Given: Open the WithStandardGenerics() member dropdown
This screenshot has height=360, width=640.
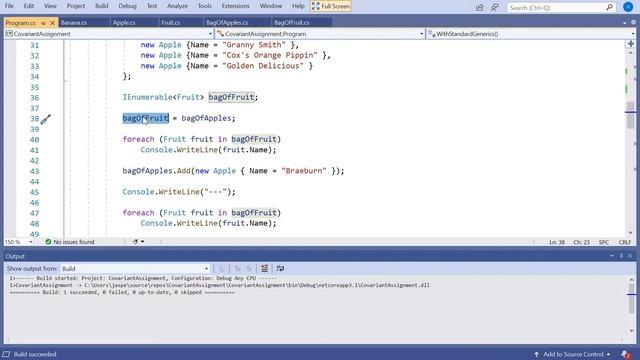Looking at the screenshot, I should click(531, 34).
